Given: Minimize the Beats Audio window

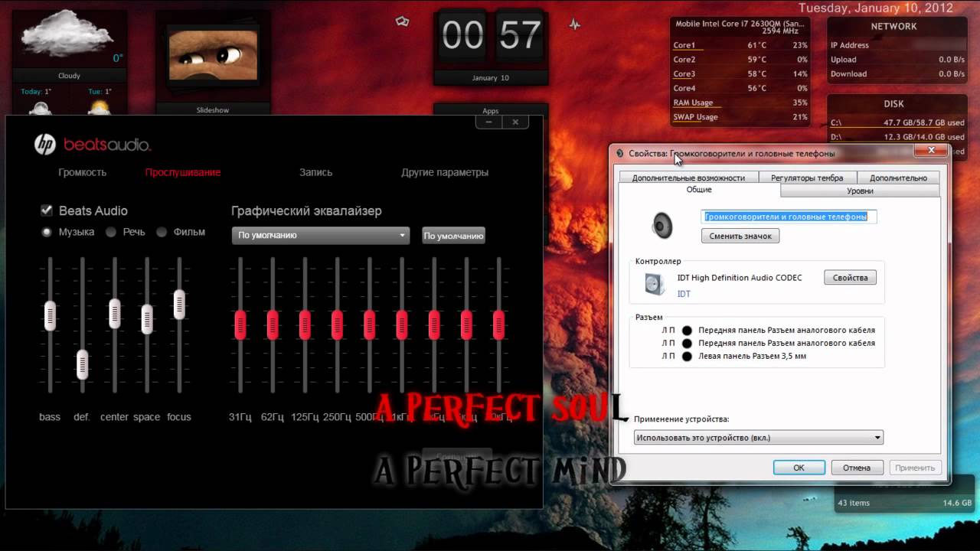Looking at the screenshot, I should coord(488,122).
